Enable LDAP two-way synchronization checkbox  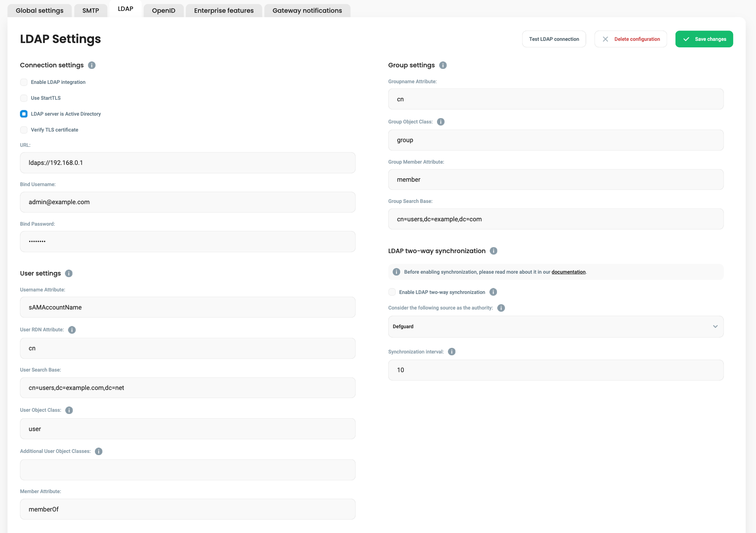coord(392,292)
